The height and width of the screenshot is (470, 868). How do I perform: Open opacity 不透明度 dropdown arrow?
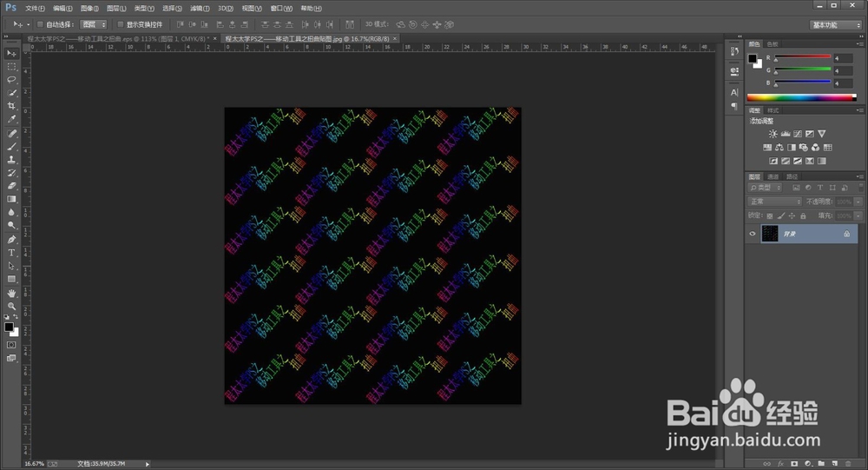click(x=858, y=202)
